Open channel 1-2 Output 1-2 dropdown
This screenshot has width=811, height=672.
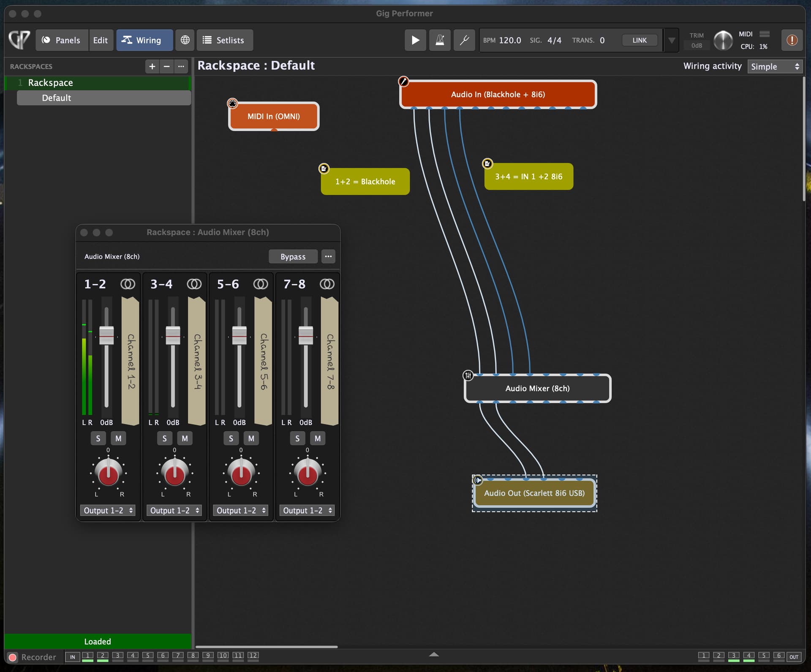[x=108, y=510]
